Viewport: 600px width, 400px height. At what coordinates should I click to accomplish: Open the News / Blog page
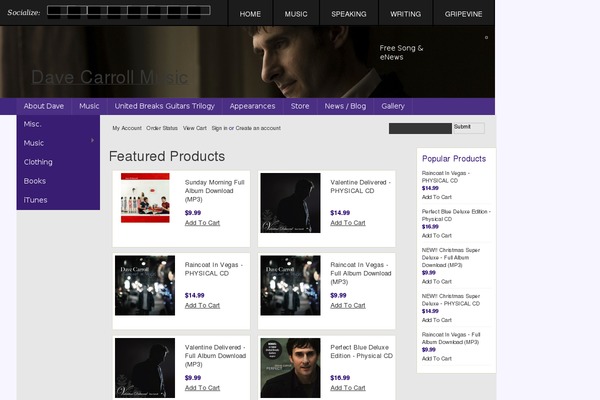pyautogui.click(x=345, y=106)
